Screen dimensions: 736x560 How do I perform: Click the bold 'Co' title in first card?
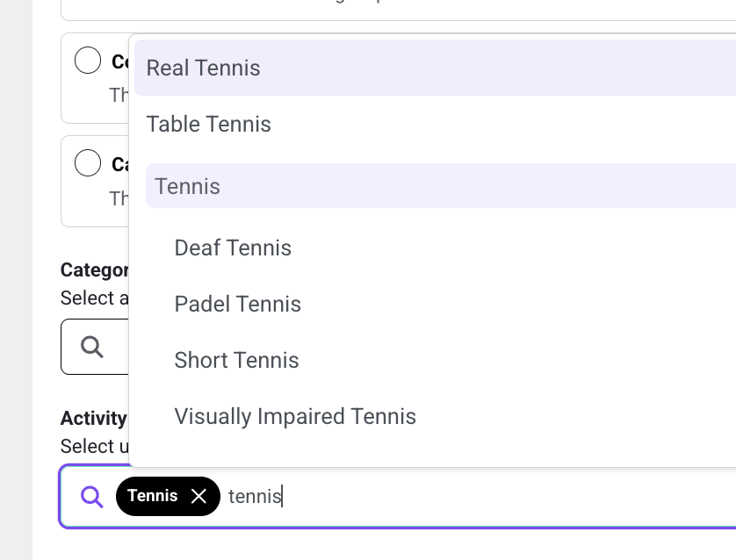click(119, 62)
